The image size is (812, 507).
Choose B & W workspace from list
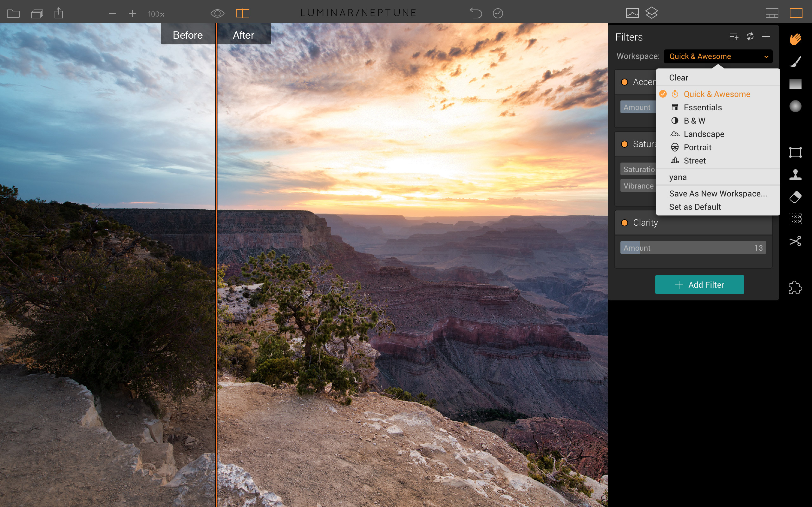pos(694,121)
